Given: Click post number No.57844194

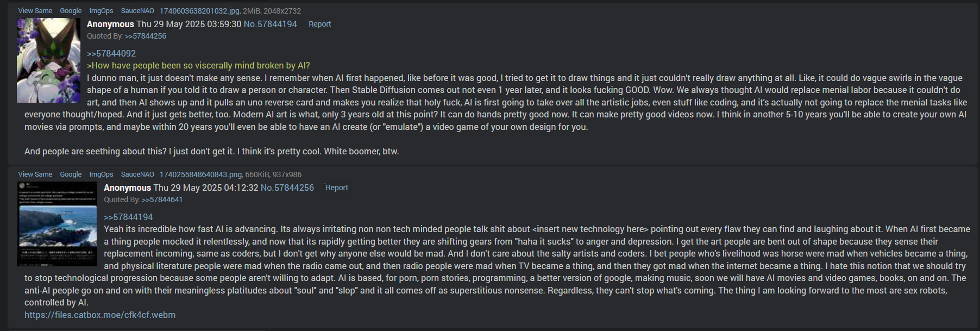Looking at the screenshot, I should [x=270, y=24].
